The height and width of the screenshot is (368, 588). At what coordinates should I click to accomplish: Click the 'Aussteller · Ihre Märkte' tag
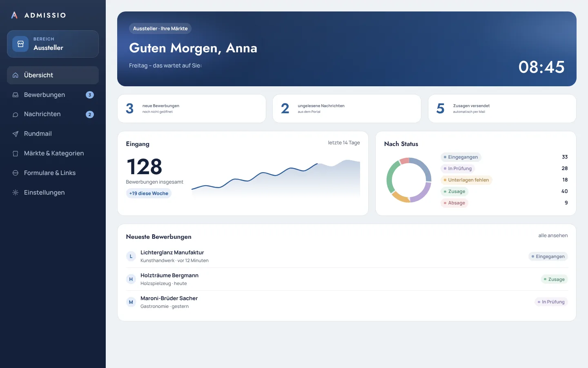(x=160, y=29)
